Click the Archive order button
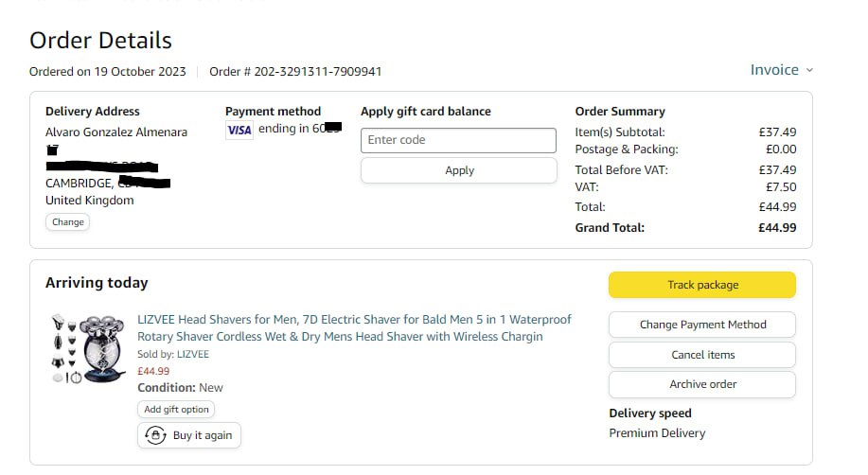Screen dimensions: 868x475 pos(701,384)
